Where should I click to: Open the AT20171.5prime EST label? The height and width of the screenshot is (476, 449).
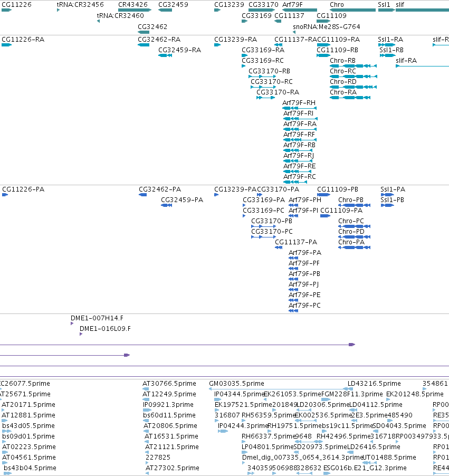click(28, 405)
